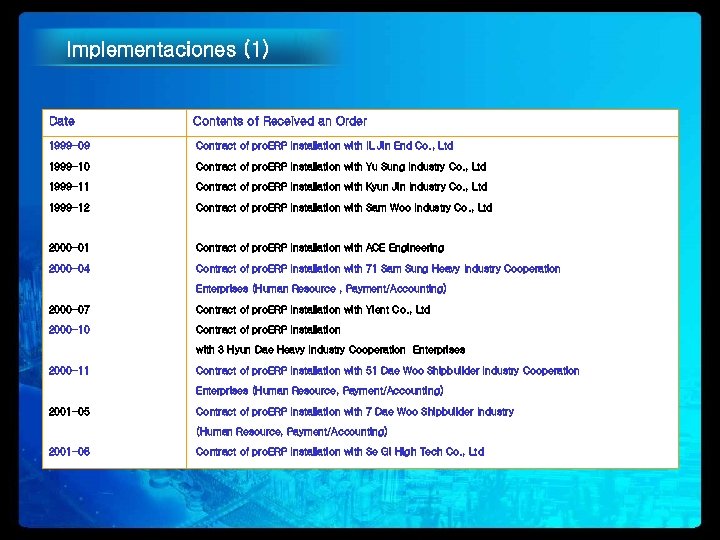Click the date cell '2000-07'
This screenshot has height=540, width=720.
(69, 309)
